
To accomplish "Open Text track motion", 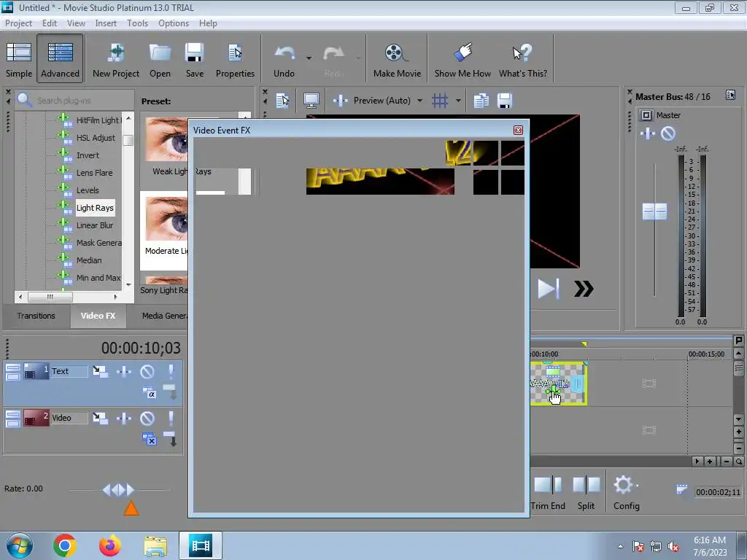I will click(x=101, y=371).
